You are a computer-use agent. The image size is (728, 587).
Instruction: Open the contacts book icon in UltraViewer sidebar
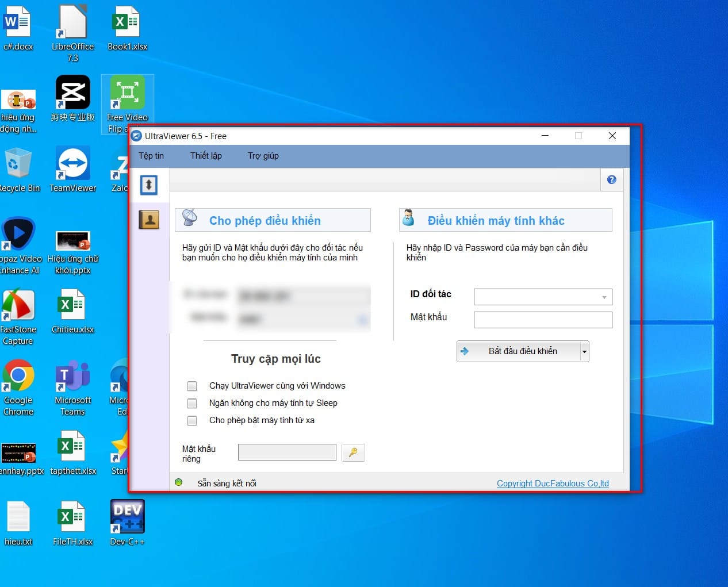(x=149, y=219)
